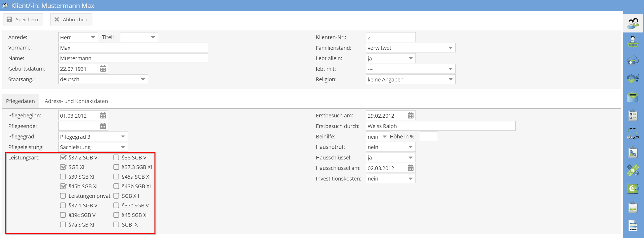Open the envelope messages icon in sidebar
Screen dimensions: 644x238
point(633,97)
